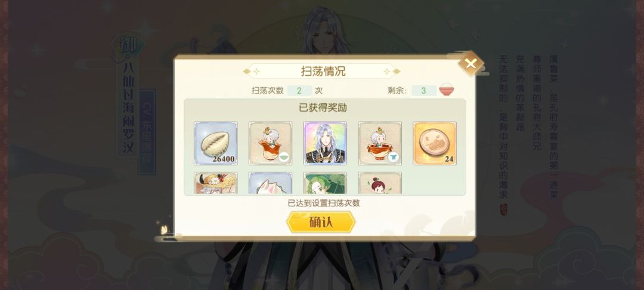The image size is (644, 290).
Task: Select the chibi character in orange gourd reward
Action: [270, 143]
